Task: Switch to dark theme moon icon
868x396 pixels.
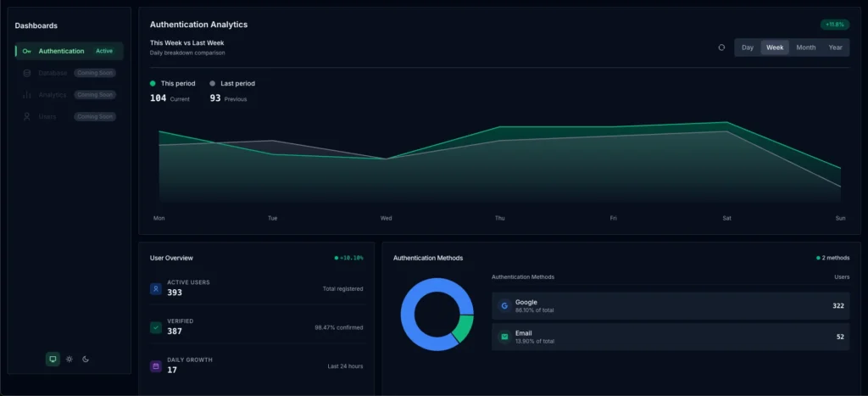Action: click(86, 359)
